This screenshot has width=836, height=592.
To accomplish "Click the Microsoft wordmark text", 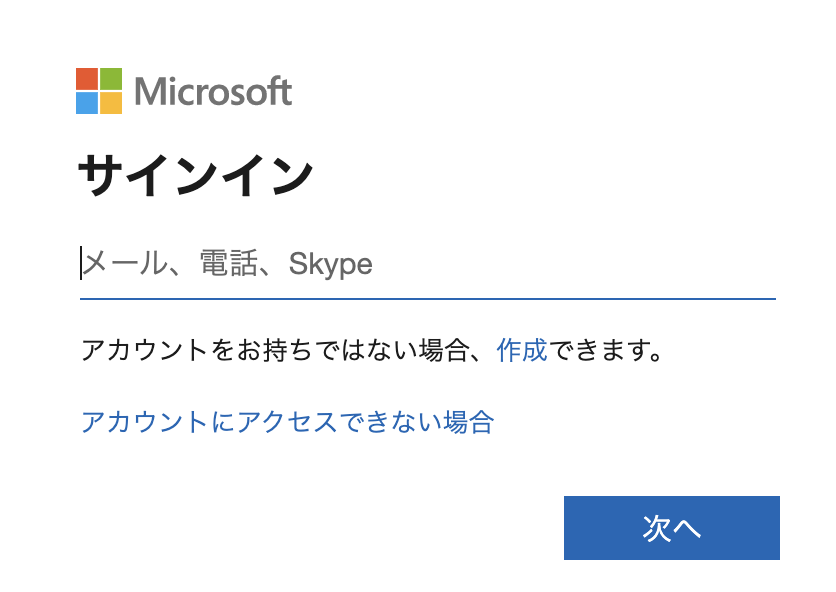I will (x=213, y=92).
